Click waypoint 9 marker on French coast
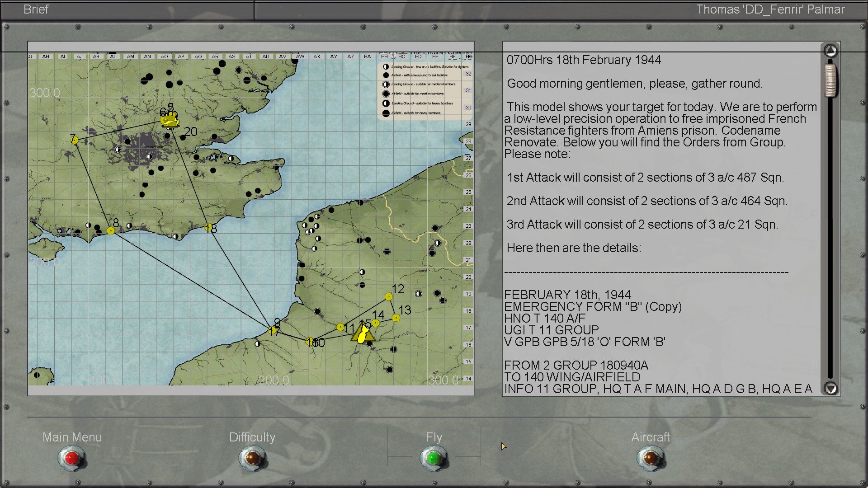The height and width of the screenshot is (488, 868). 272,331
